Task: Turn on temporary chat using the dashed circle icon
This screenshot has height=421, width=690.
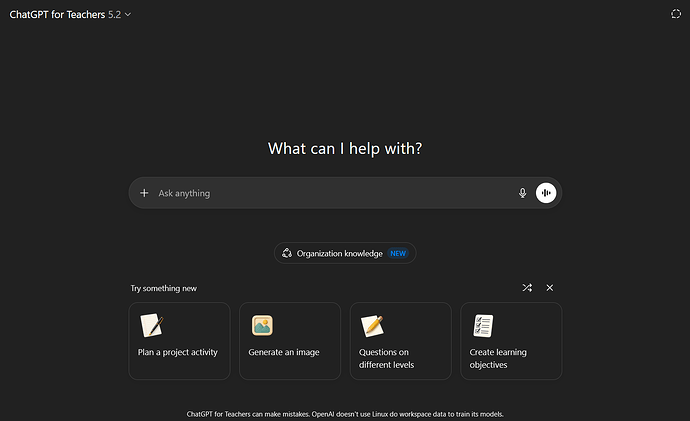Action: (675, 14)
